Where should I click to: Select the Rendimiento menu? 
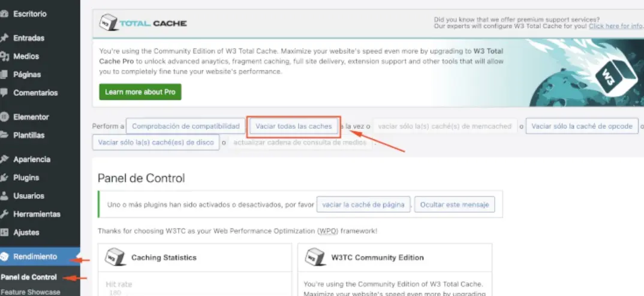(x=40, y=256)
